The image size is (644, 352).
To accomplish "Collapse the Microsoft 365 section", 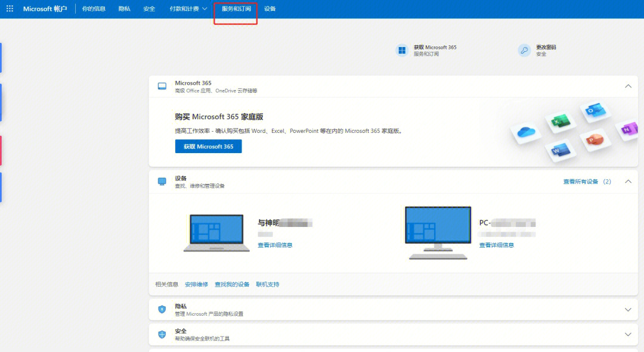I will click(x=628, y=86).
